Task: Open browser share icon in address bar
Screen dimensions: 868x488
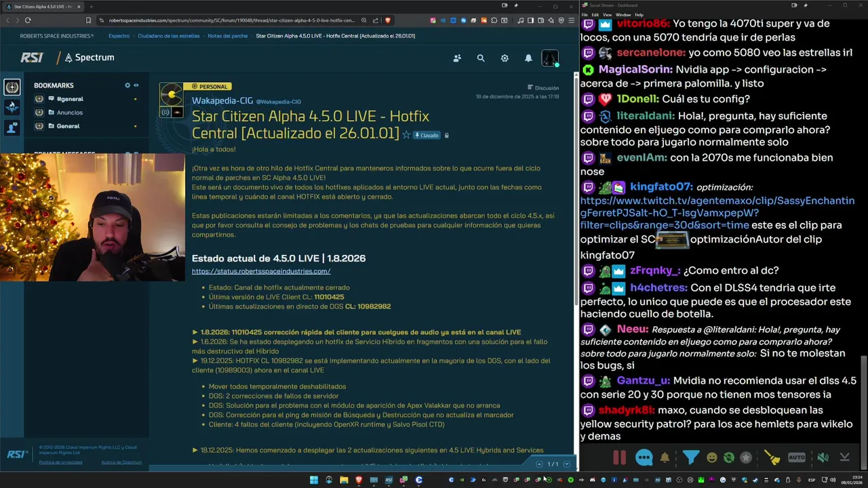Action: 376,20
